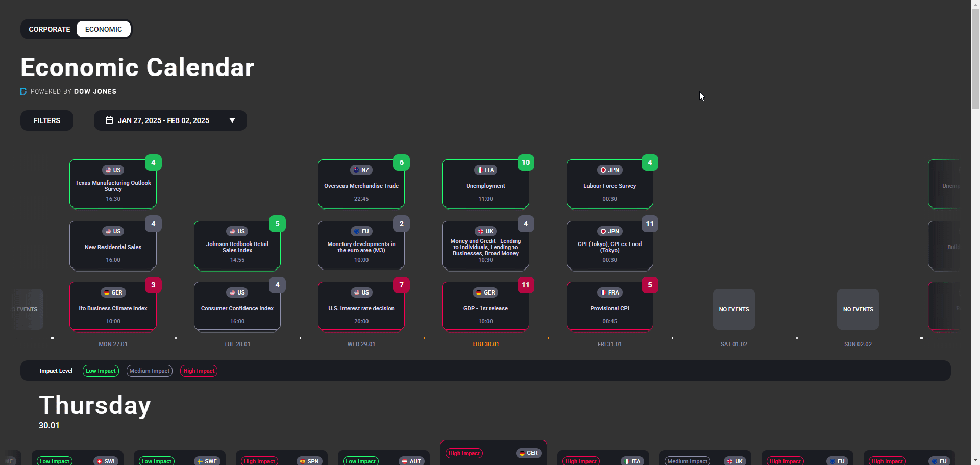Open Texas Manufacturing Outlook Survey card
The height and width of the screenshot is (465, 980).
113,184
